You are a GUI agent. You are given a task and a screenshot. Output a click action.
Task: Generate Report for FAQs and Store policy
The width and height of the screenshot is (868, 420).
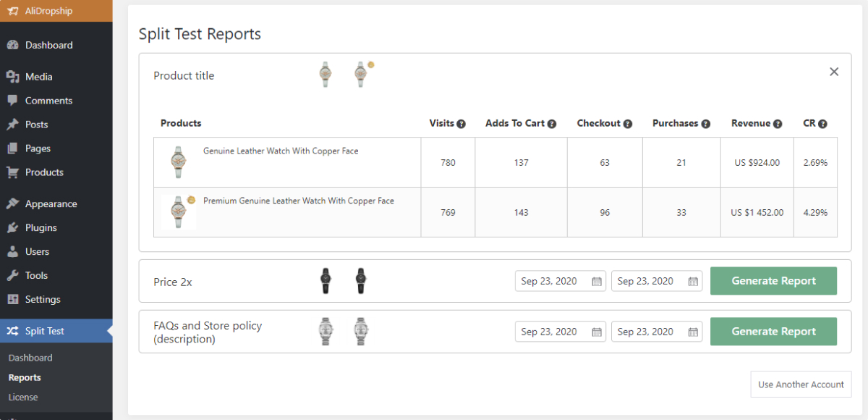click(x=773, y=332)
